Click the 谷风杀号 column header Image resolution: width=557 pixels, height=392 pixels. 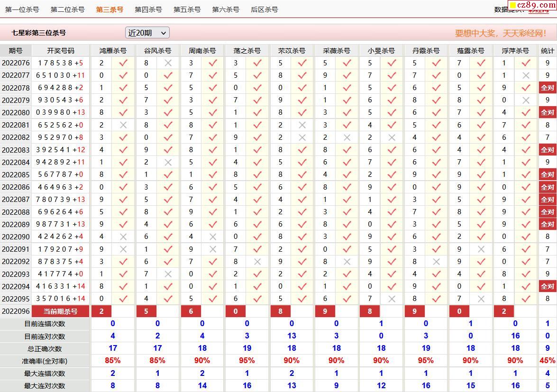(x=158, y=51)
